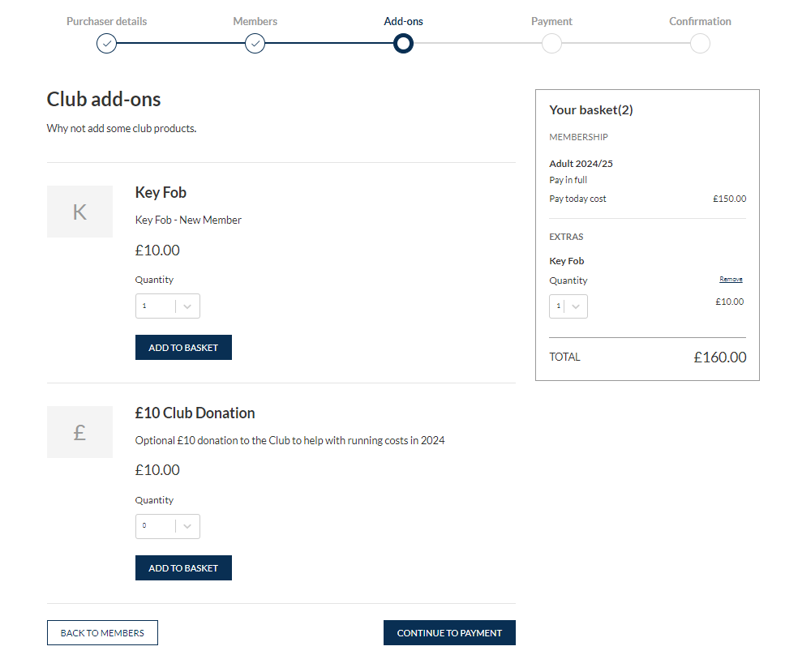Click the Members step label
This screenshot has width=785, height=672.
255,22
